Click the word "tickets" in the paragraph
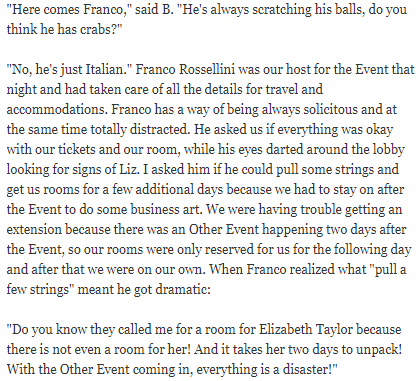Image resolution: width=419 pixels, height=381 pixels. point(77,149)
